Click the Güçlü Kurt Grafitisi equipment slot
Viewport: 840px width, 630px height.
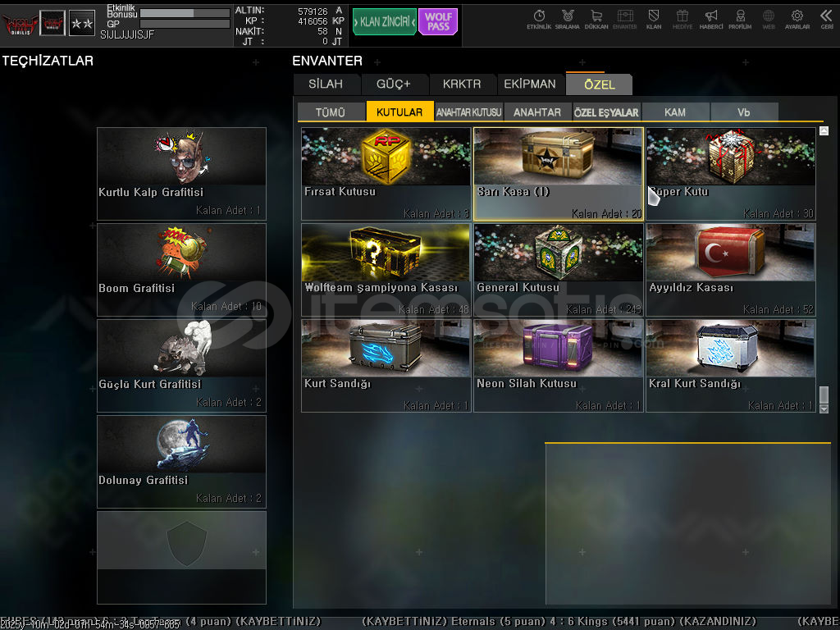click(181, 365)
